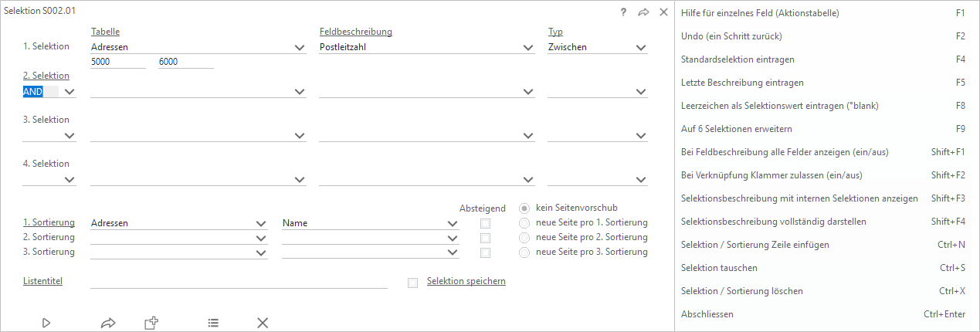Open the AND operator dropdown
980x332 pixels.
point(70,92)
